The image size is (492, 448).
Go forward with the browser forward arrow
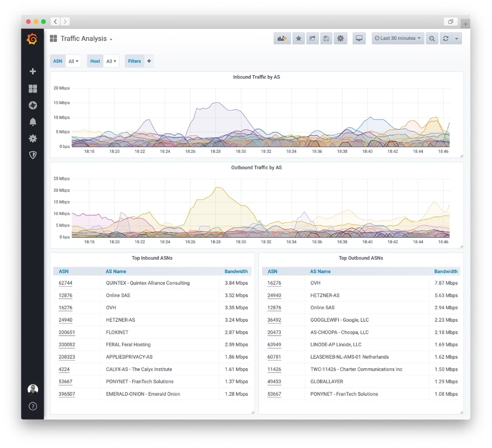(x=65, y=22)
